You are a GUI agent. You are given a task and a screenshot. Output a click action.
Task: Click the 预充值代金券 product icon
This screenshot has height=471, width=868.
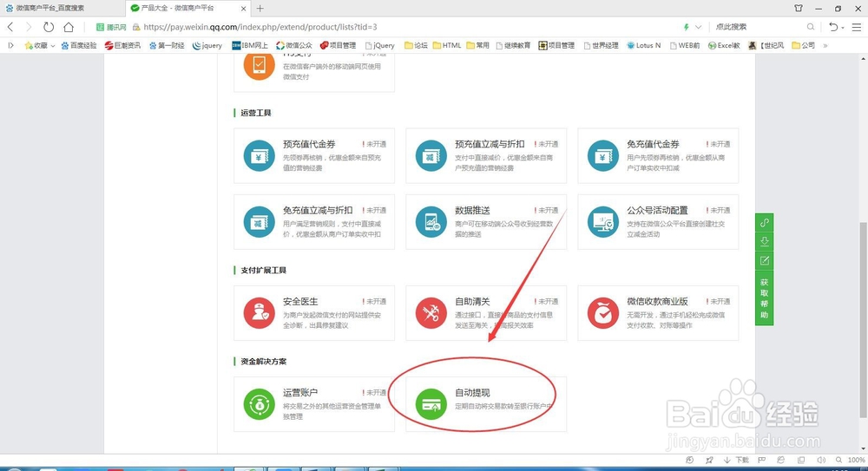pyautogui.click(x=259, y=155)
